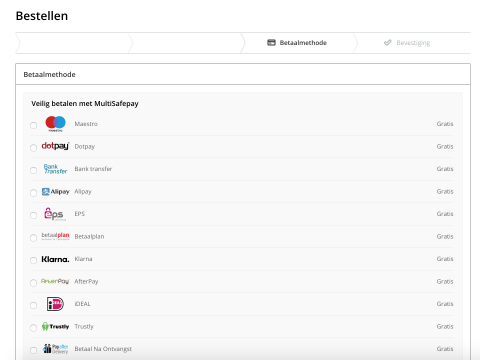Select the Maestro radio button
Viewport: 480px width, 360px height.
point(33,125)
